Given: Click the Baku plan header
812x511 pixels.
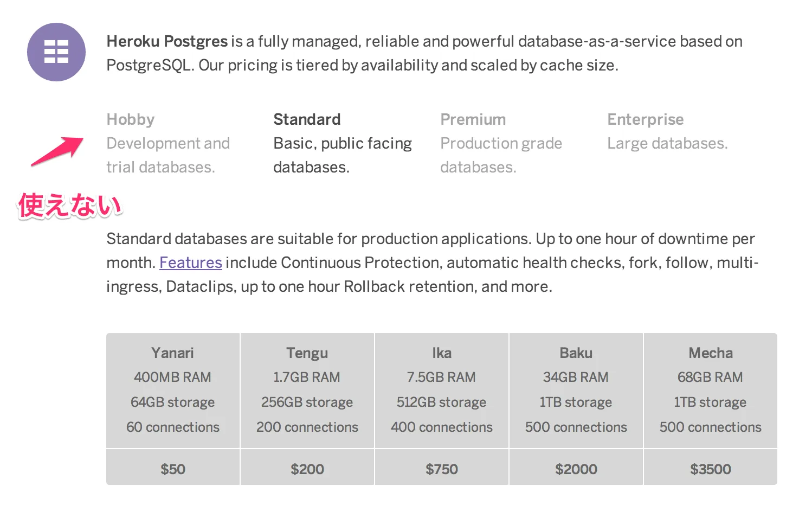Looking at the screenshot, I should pos(576,353).
